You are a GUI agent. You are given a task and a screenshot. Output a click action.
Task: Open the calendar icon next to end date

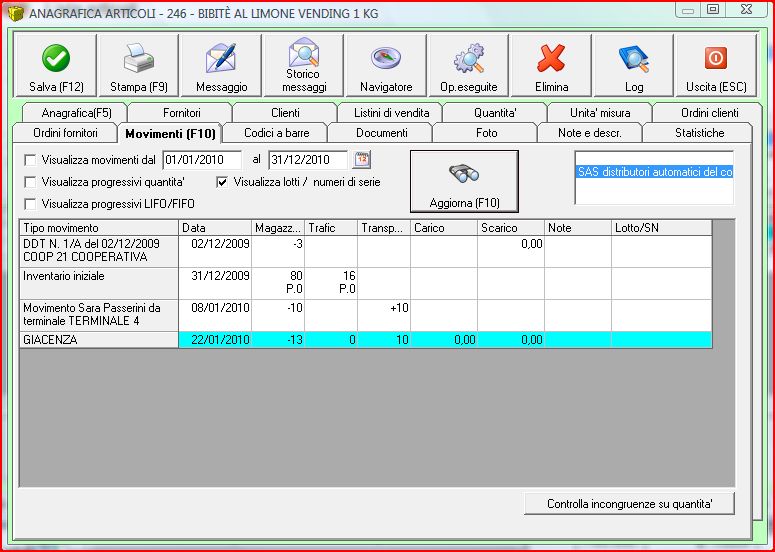[x=362, y=160]
